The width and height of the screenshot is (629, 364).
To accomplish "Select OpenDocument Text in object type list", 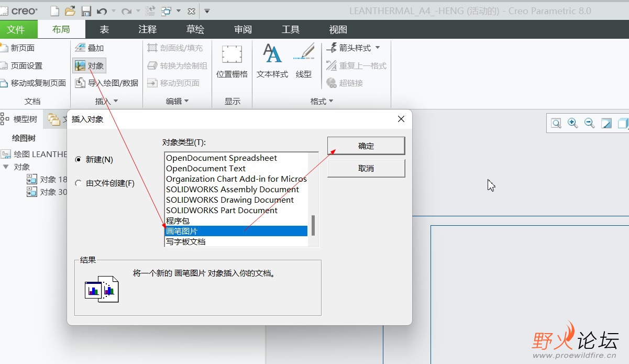I will click(x=236, y=168).
